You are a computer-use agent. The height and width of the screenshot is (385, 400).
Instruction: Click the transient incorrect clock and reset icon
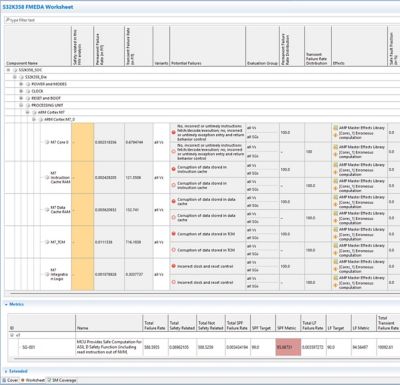173,282
